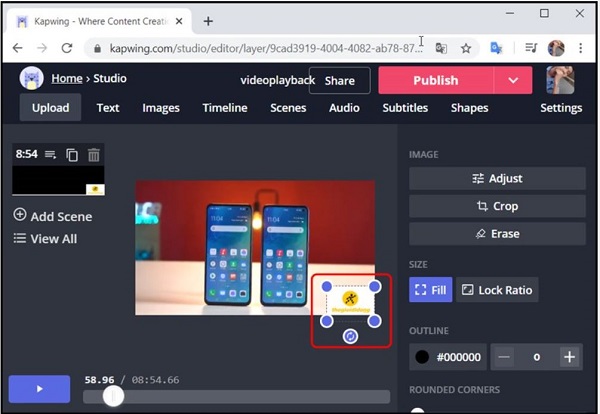
Task: Open the Subtitles tab
Action: [x=405, y=108]
